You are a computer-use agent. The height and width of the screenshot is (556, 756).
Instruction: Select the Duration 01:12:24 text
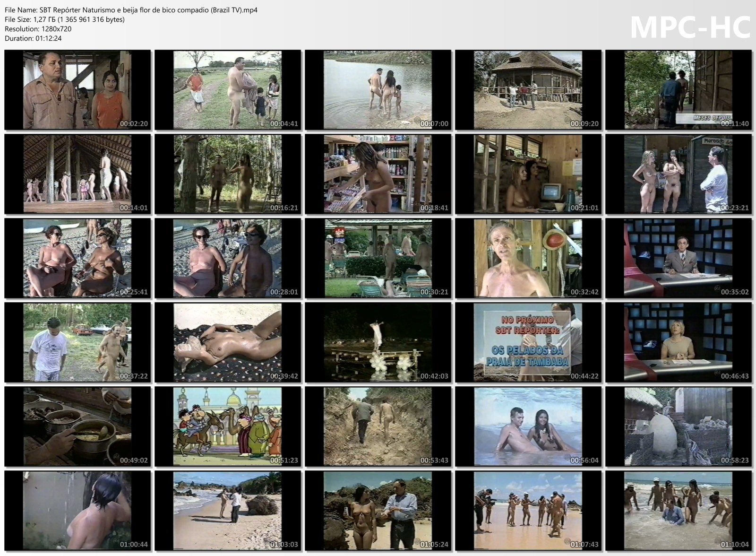(x=33, y=38)
